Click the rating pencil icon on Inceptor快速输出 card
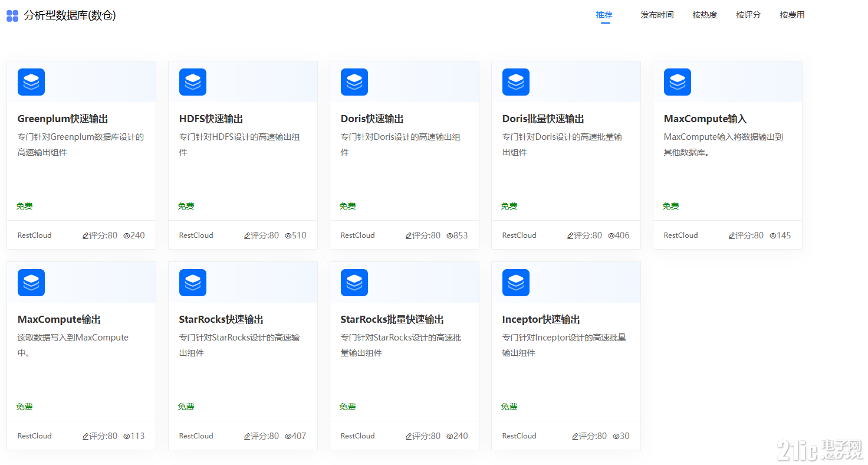Image resolution: width=868 pixels, height=465 pixels. [575, 436]
